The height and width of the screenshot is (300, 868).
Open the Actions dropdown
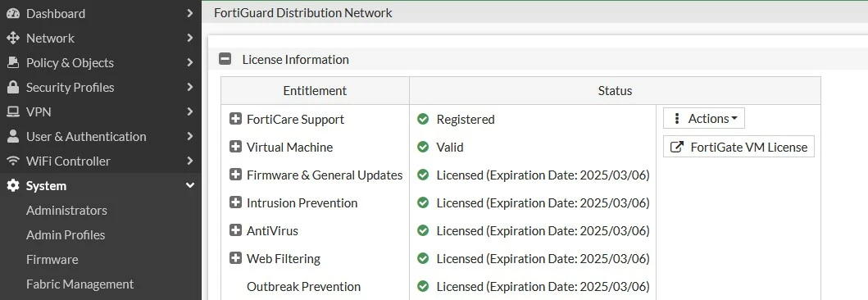pyautogui.click(x=703, y=119)
